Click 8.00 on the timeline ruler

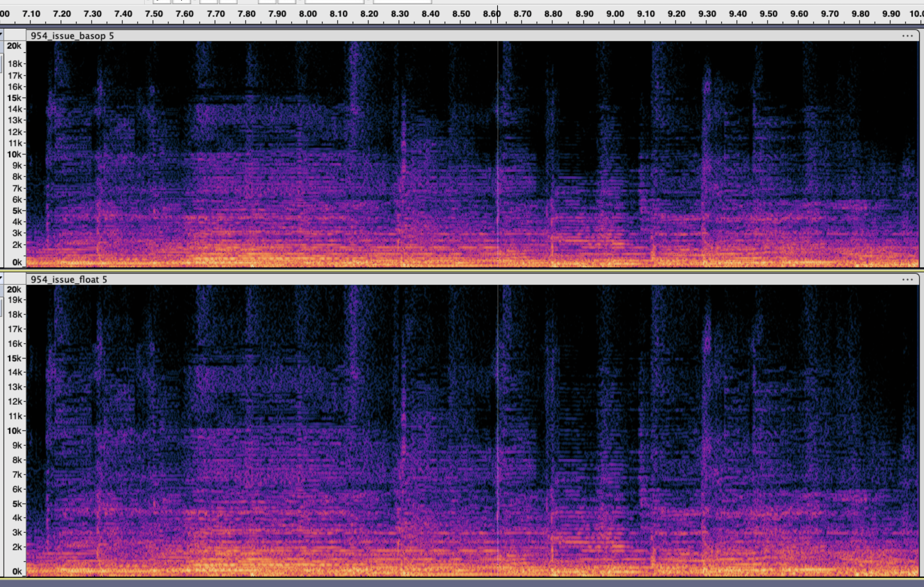point(308,14)
